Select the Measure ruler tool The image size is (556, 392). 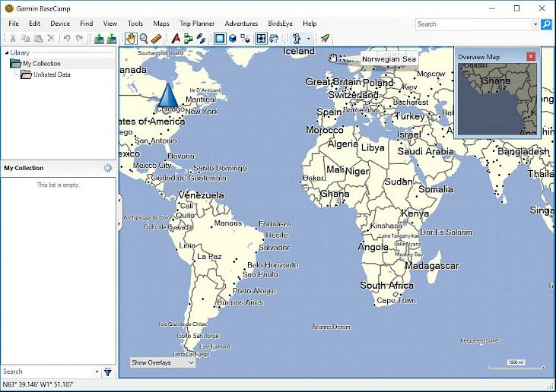(x=157, y=38)
